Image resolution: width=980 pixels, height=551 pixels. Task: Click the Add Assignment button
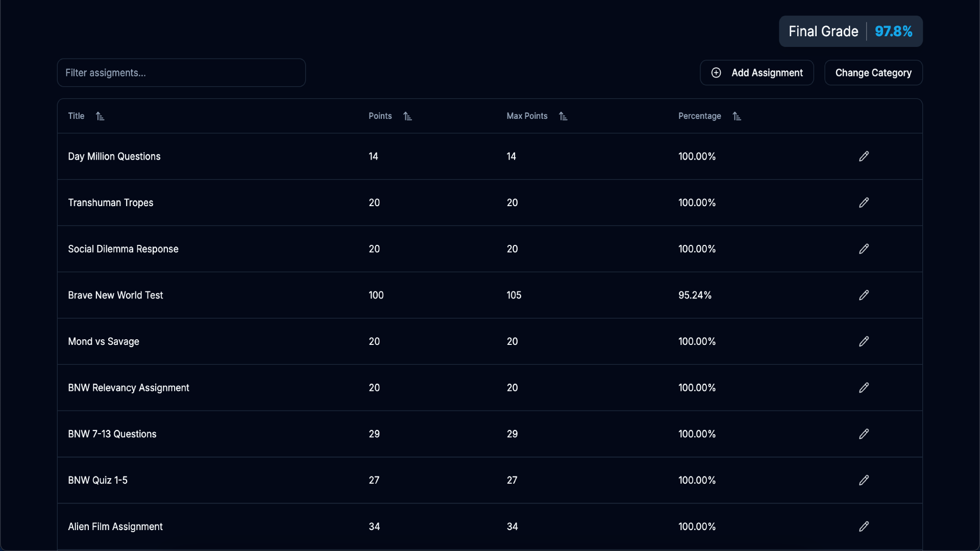point(756,73)
